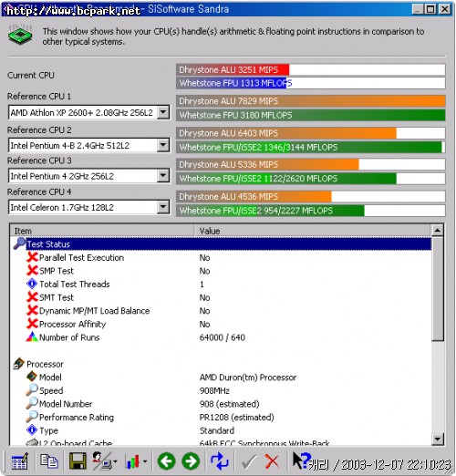
Task: Click red X icon beside Processor Affinity
Action: 32,324
